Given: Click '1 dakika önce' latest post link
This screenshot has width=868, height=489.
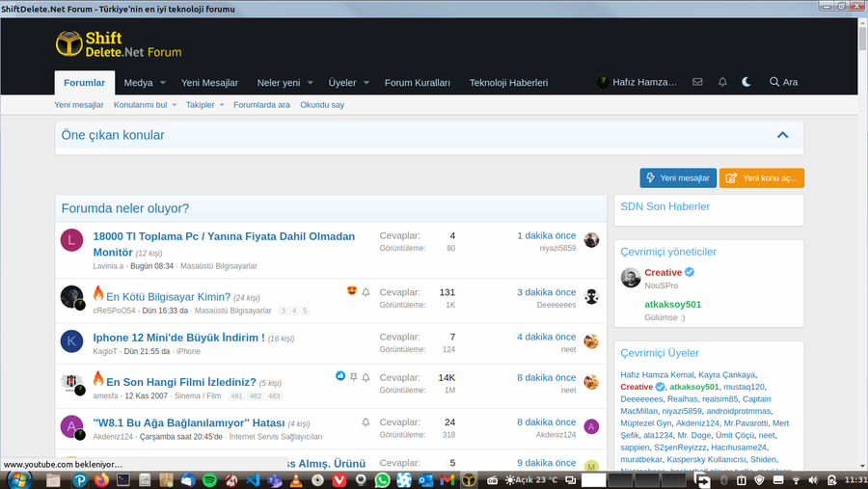Looking at the screenshot, I should coord(547,235).
